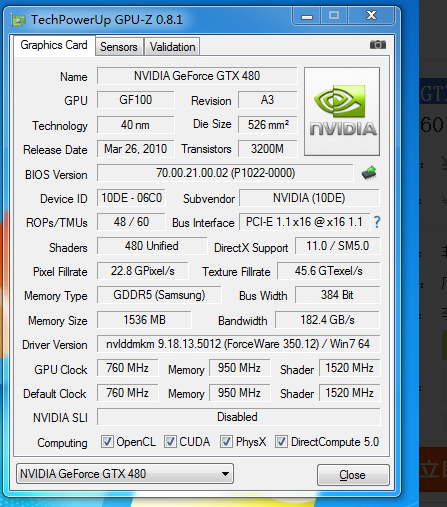The image size is (447, 507).
Task: Save the BIOS using the chip icon
Action: point(369,173)
